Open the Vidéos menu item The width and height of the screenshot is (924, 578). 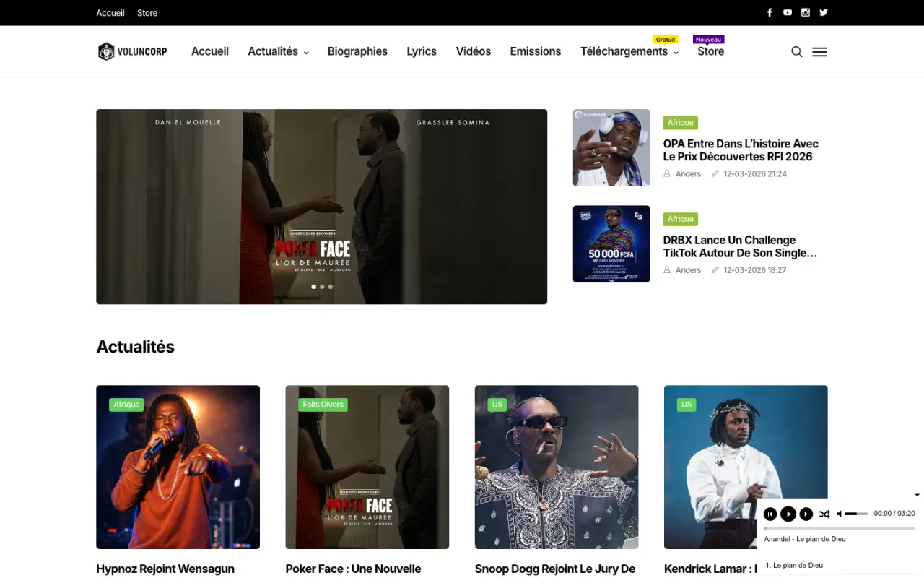(474, 51)
